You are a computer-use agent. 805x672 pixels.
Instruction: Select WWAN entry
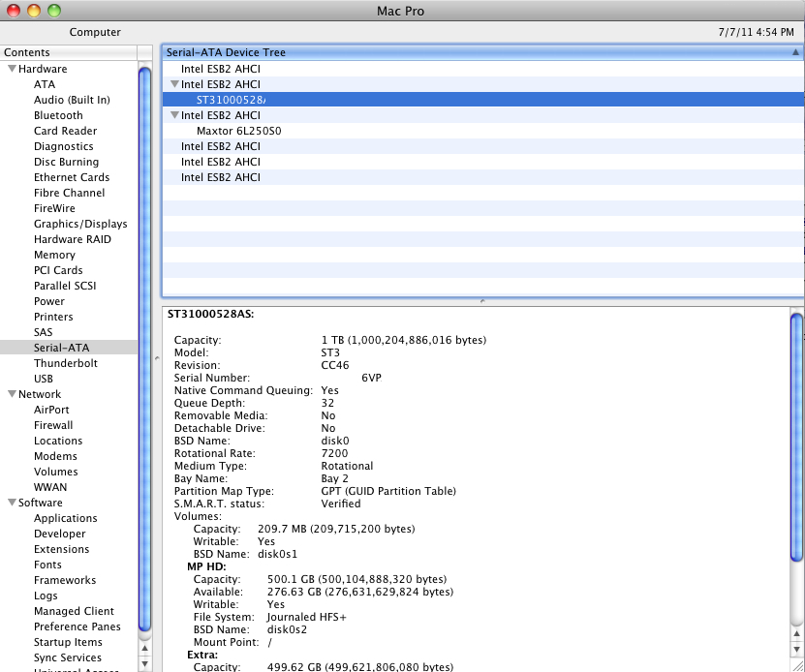[x=50, y=487]
